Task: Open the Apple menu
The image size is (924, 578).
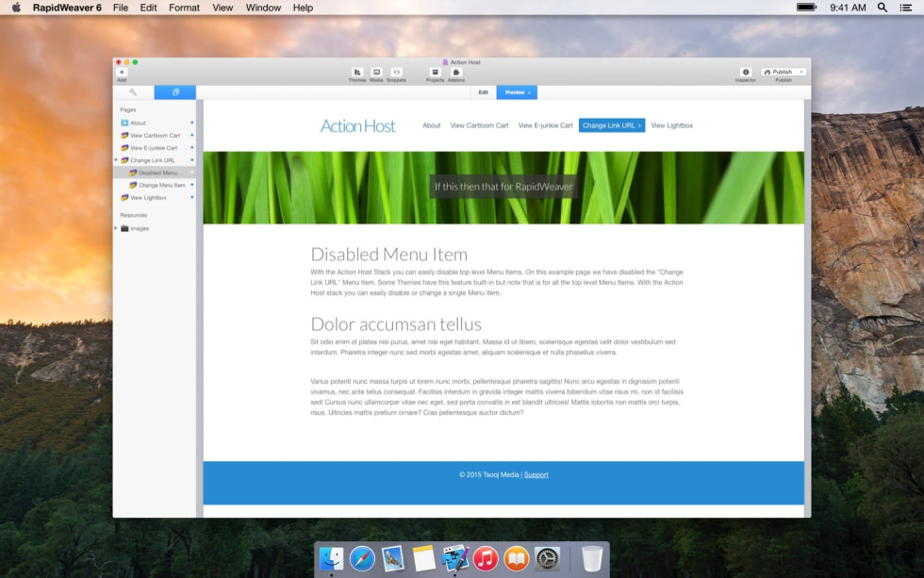Action: click(x=16, y=8)
